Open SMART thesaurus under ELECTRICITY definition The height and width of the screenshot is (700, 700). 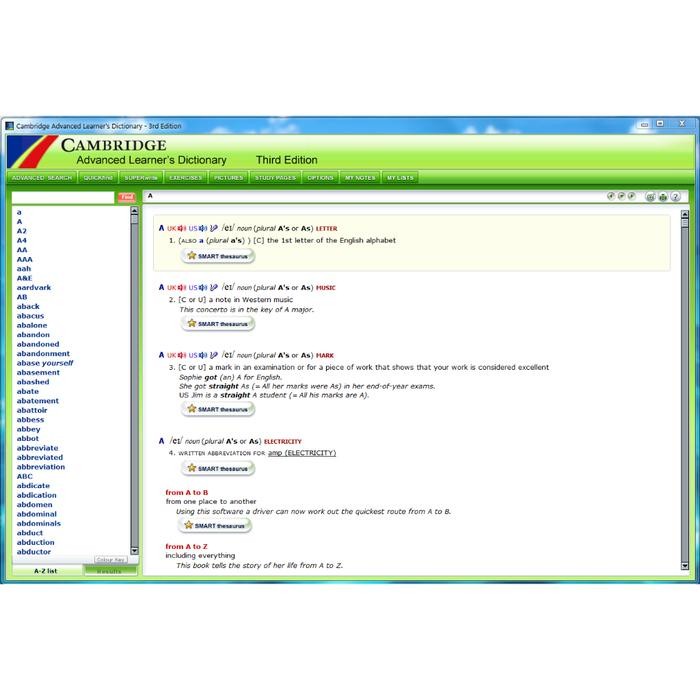218,468
